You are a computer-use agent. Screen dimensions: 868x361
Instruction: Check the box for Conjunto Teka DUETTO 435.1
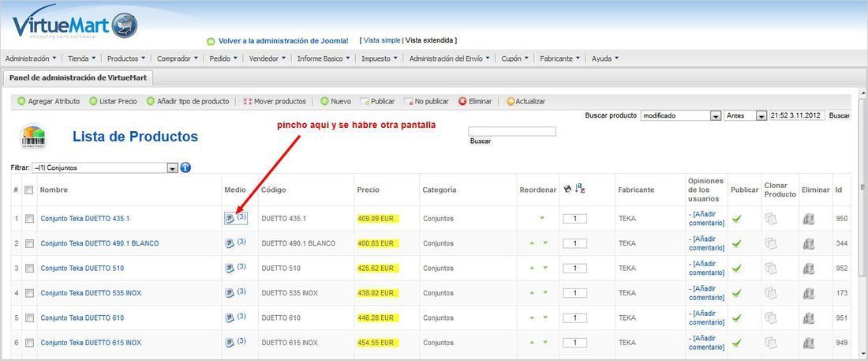[28, 219]
